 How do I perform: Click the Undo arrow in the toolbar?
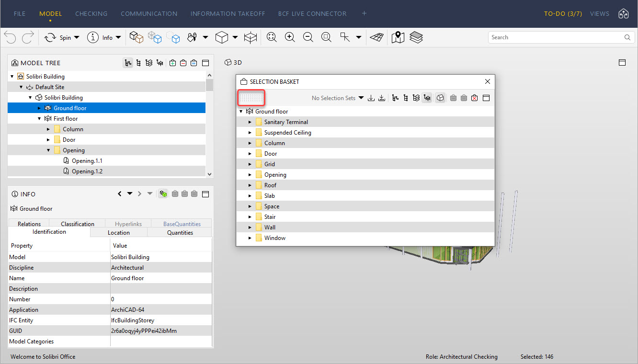coord(10,37)
